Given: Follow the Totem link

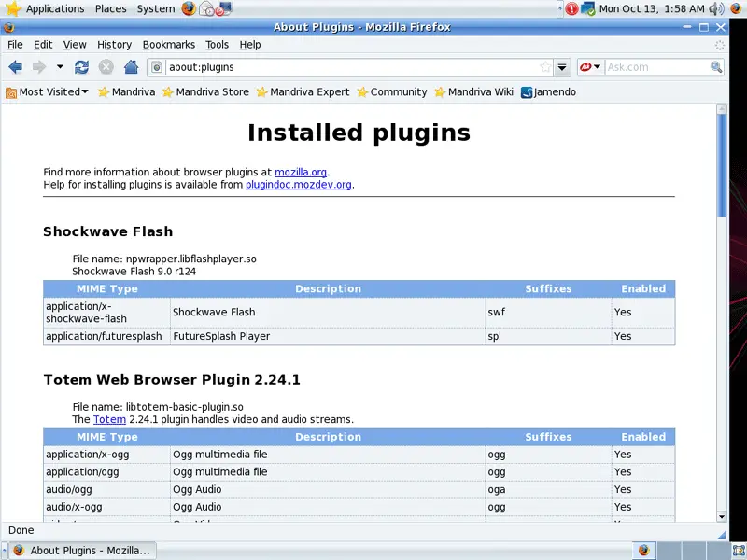Looking at the screenshot, I should point(109,419).
